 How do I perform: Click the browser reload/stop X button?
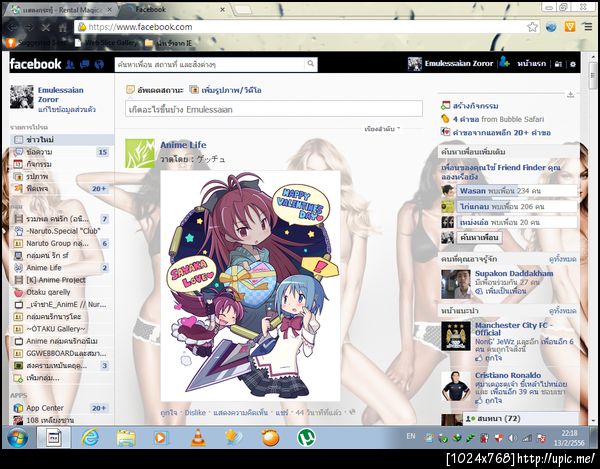[x=45, y=27]
